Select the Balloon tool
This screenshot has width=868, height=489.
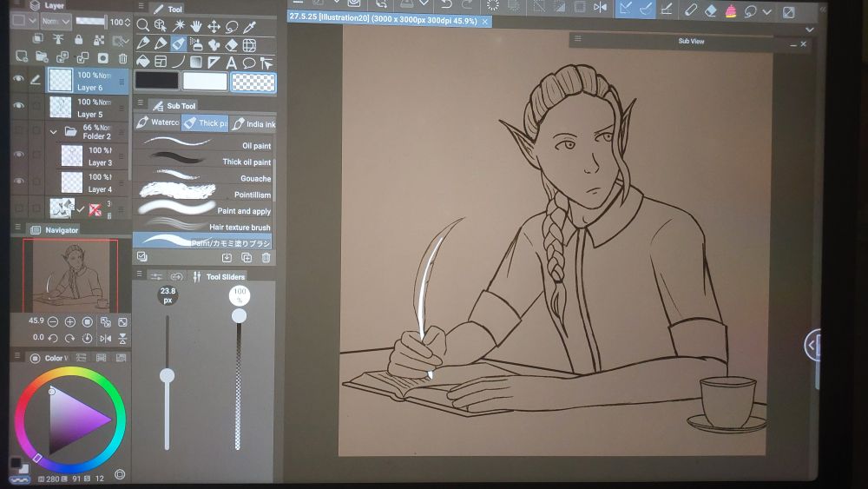click(x=249, y=63)
